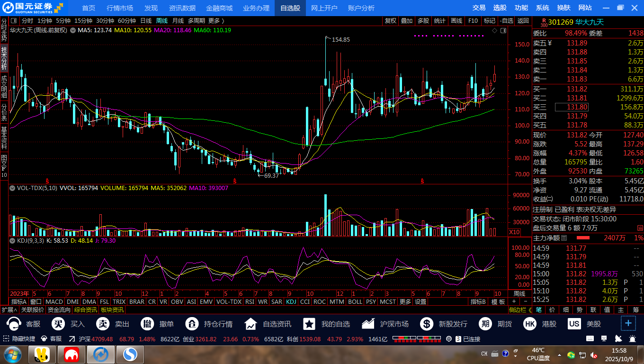Click the 卖出 (sell) icon
Image resolution: width=644 pixels, height=364 pixels.
[x=103, y=324]
